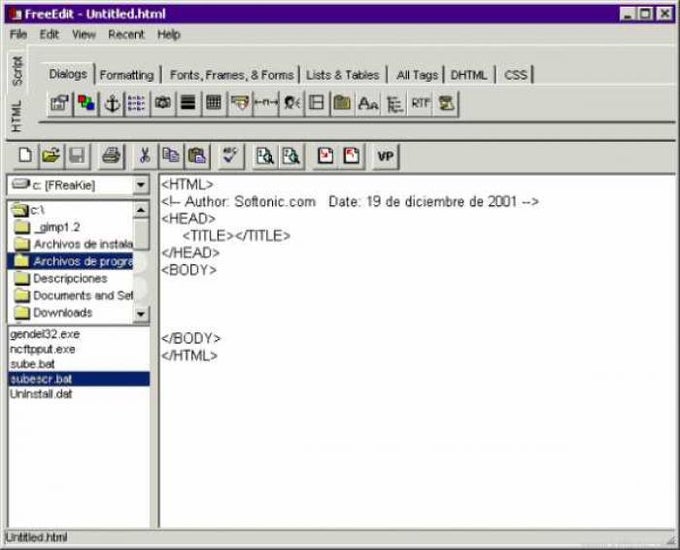Switch to the All Tags tab
The height and width of the screenshot is (550, 680).
pos(417,75)
